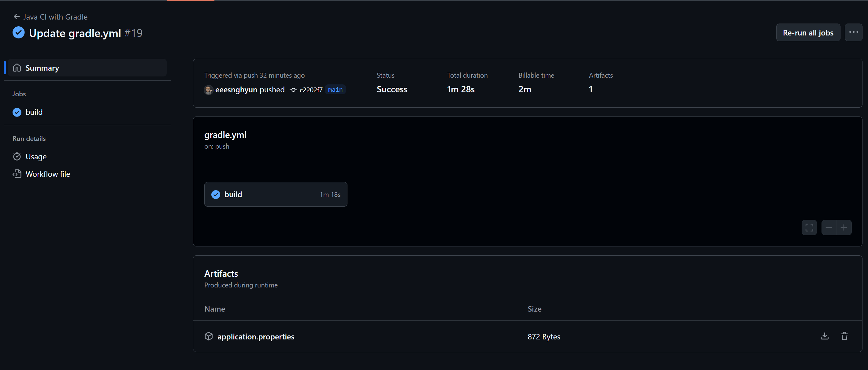Zoom in the workflow graph

click(x=844, y=228)
